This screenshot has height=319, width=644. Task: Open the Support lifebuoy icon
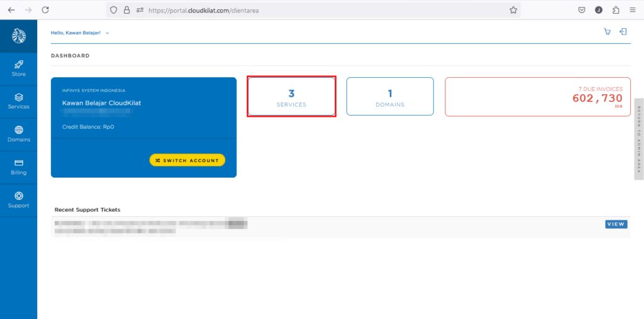tap(19, 196)
